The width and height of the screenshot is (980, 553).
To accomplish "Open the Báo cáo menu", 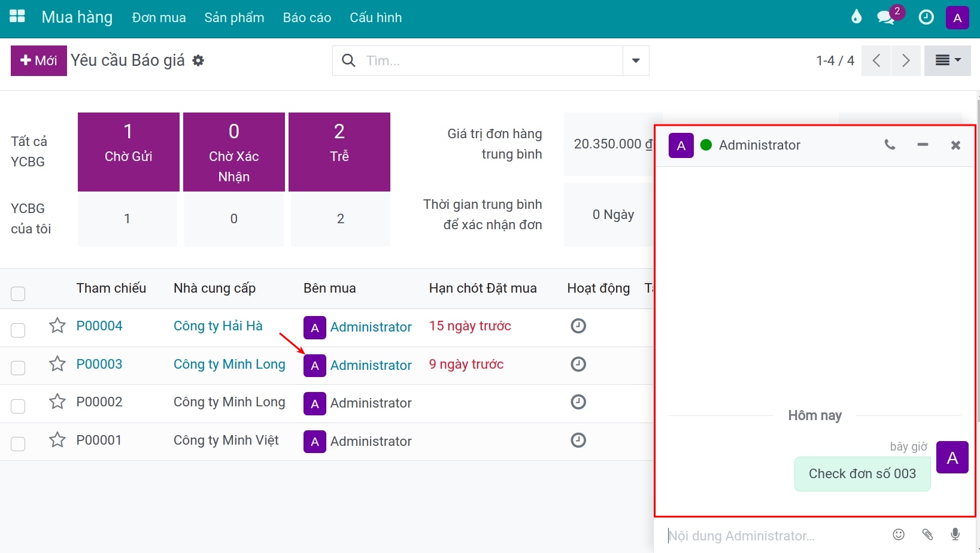I will tap(307, 18).
